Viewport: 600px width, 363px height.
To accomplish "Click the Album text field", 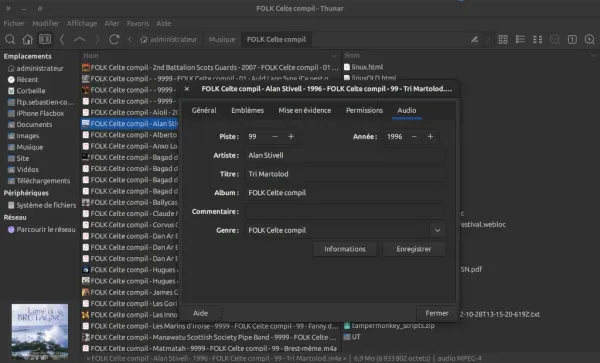I will 345,193.
